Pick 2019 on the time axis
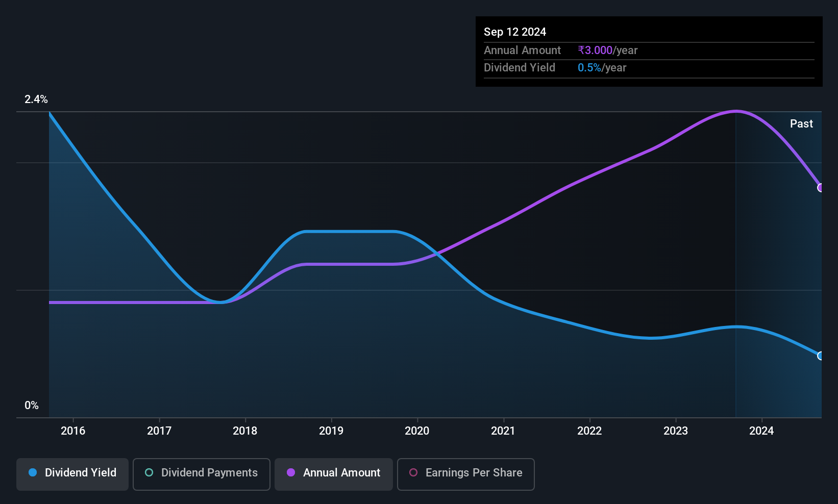Image resolution: width=838 pixels, height=504 pixels. point(331,431)
